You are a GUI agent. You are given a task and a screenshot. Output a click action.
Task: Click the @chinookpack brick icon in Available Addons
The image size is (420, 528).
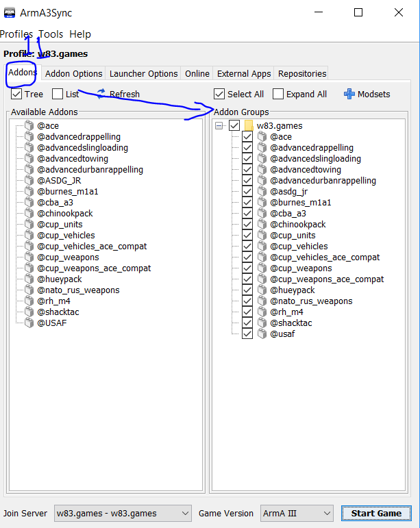coord(29,213)
